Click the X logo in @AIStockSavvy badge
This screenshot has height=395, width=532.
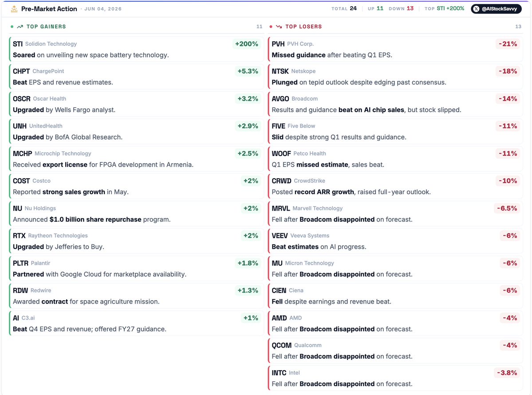pyautogui.click(x=477, y=9)
